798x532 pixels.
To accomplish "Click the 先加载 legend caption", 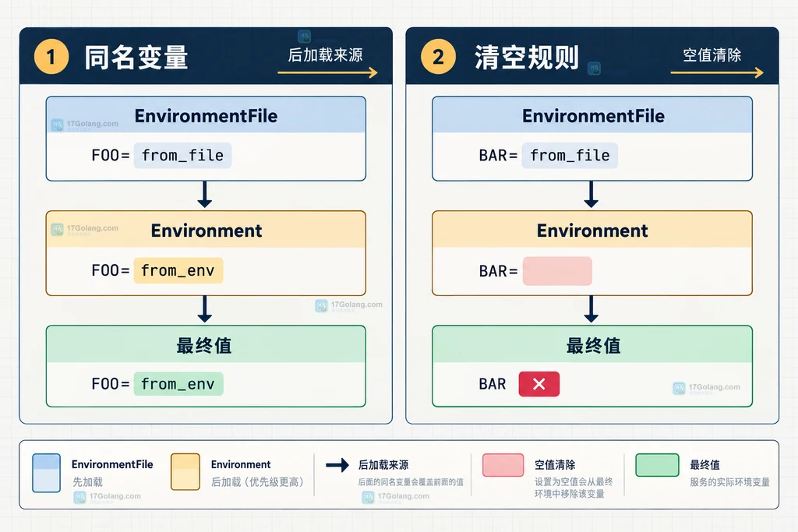I will click(87, 481).
